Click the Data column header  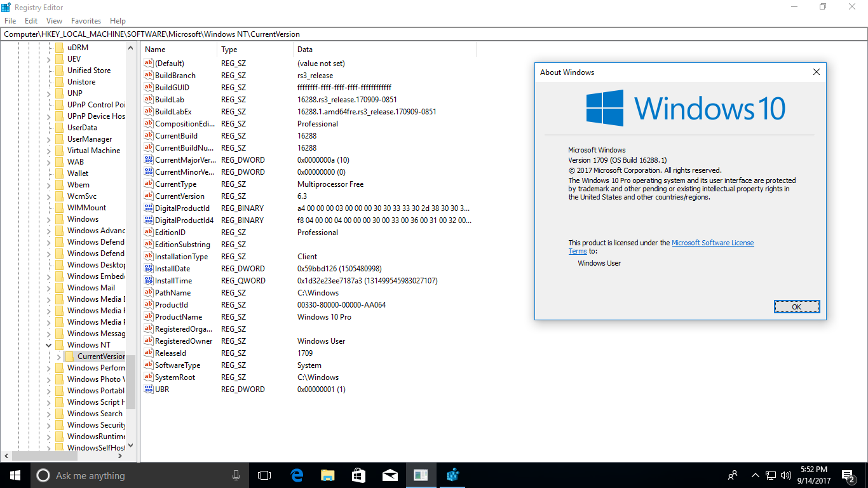(x=384, y=50)
